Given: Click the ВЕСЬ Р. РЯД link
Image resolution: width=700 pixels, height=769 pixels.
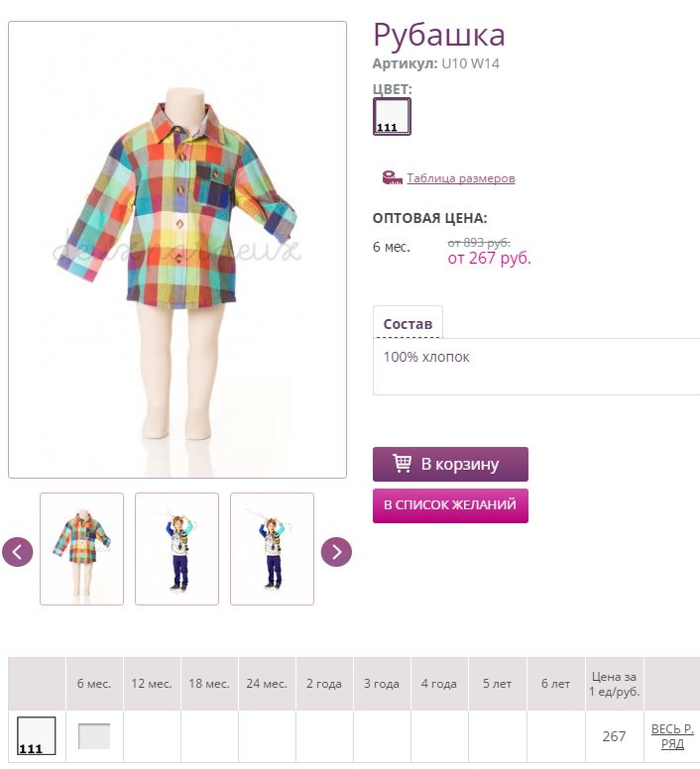Looking at the screenshot, I should [x=672, y=736].
